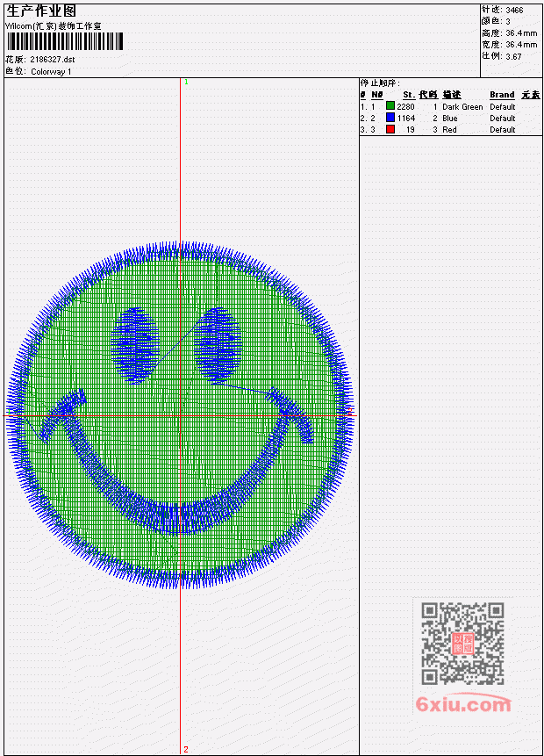Click the left eye of the smiley

click(x=135, y=345)
